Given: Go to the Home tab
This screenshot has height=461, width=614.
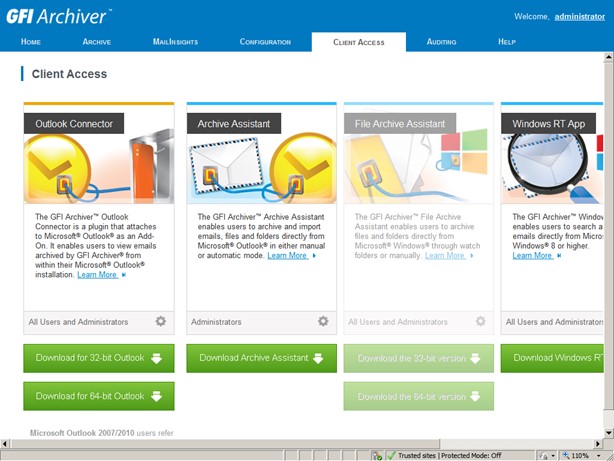Looking at the screenshot, I should coord(31,42).
